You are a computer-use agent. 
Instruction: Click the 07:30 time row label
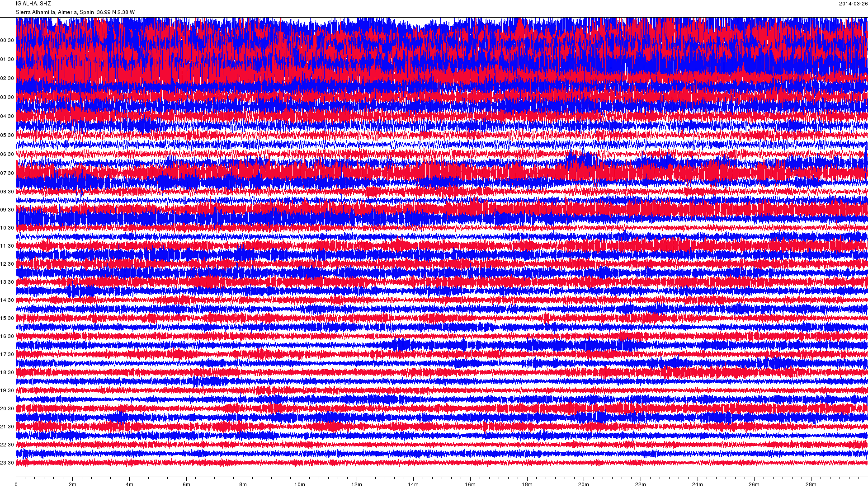(x=7, y=174)
